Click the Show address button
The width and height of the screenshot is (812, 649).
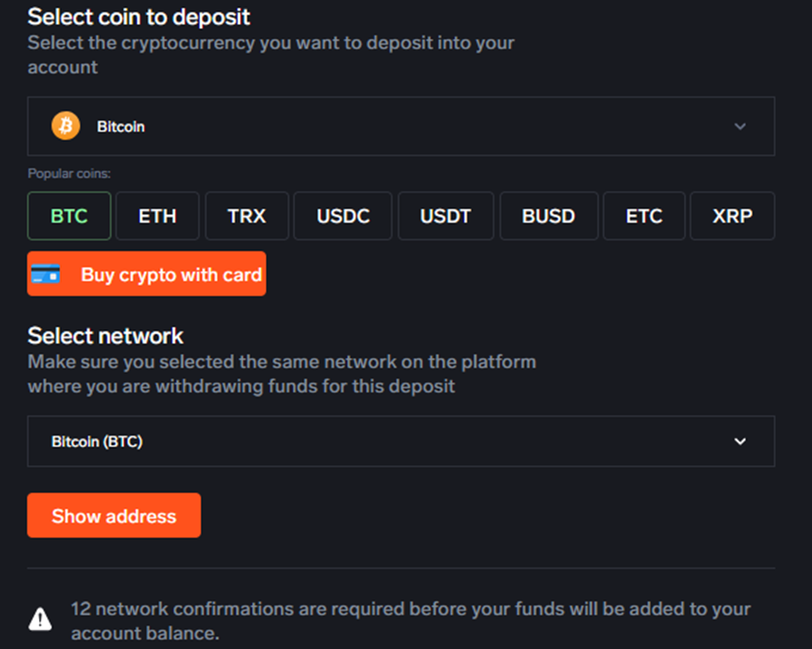point(114,515)
